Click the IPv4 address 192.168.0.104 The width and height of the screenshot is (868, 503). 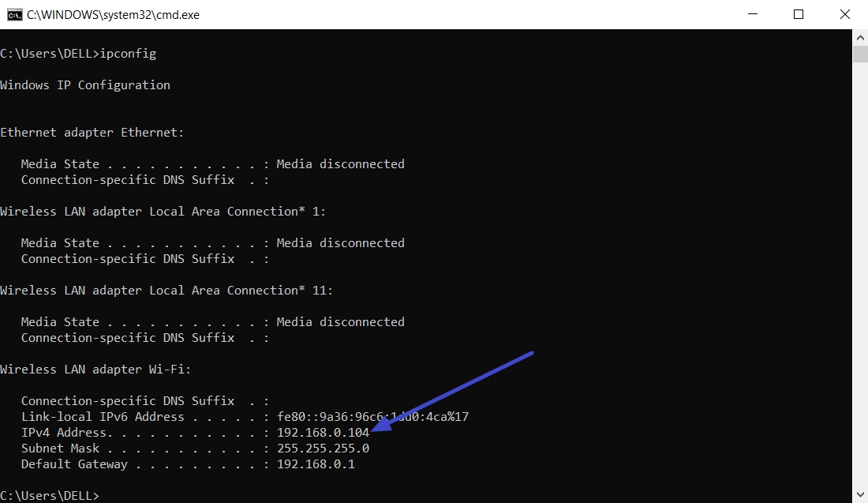pos(323,433)
